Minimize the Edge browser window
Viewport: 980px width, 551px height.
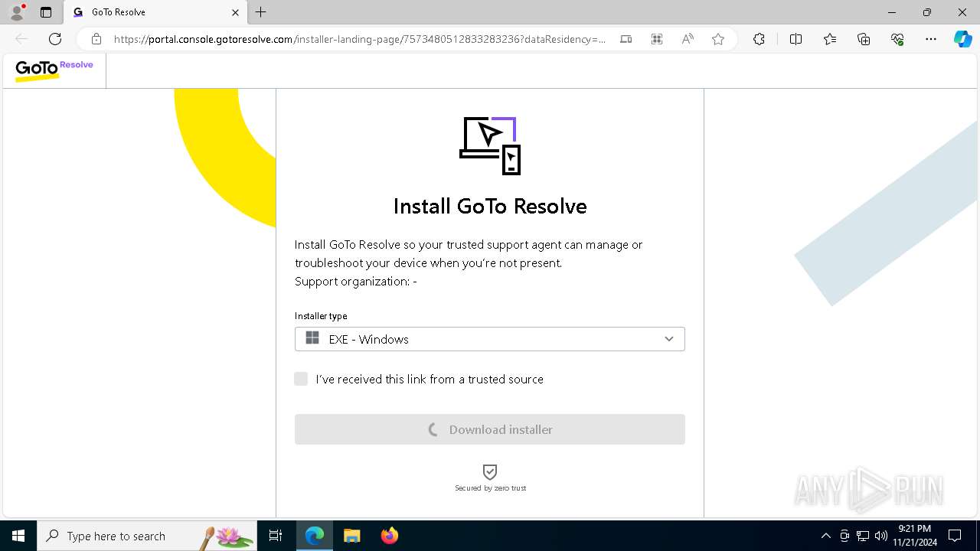coord(892,12)
